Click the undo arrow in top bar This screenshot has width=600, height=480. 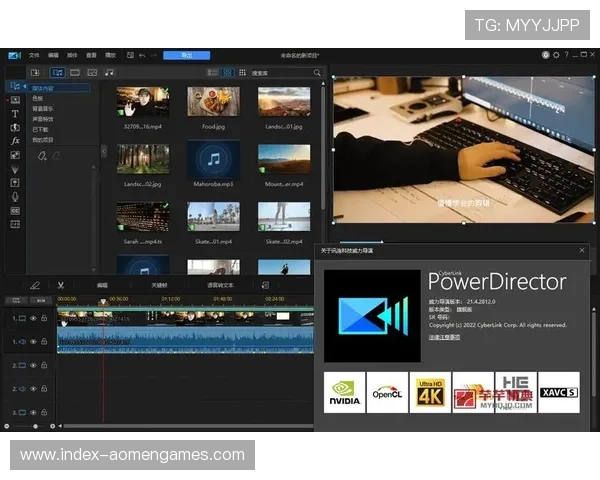pos(141,55)
